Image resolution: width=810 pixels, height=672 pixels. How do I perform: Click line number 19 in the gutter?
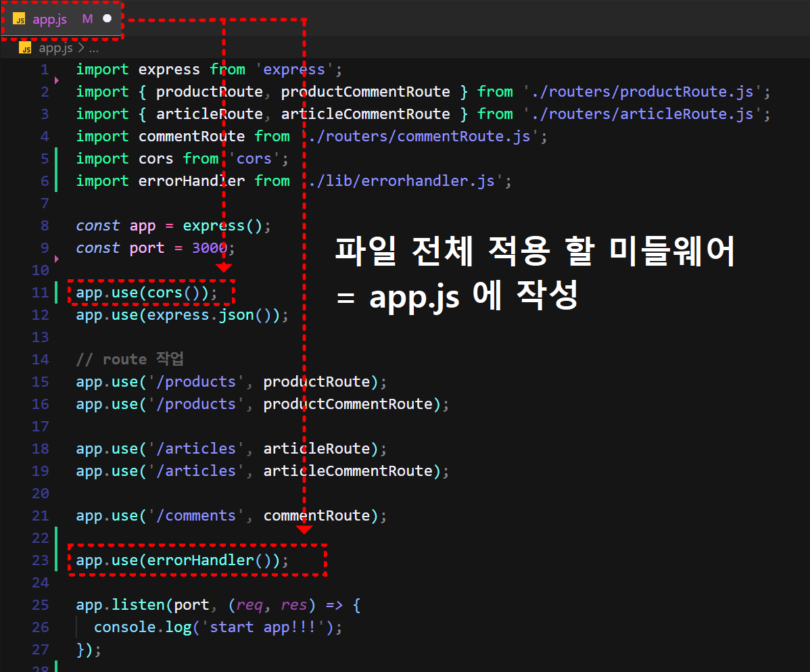[x=41, y=471]
